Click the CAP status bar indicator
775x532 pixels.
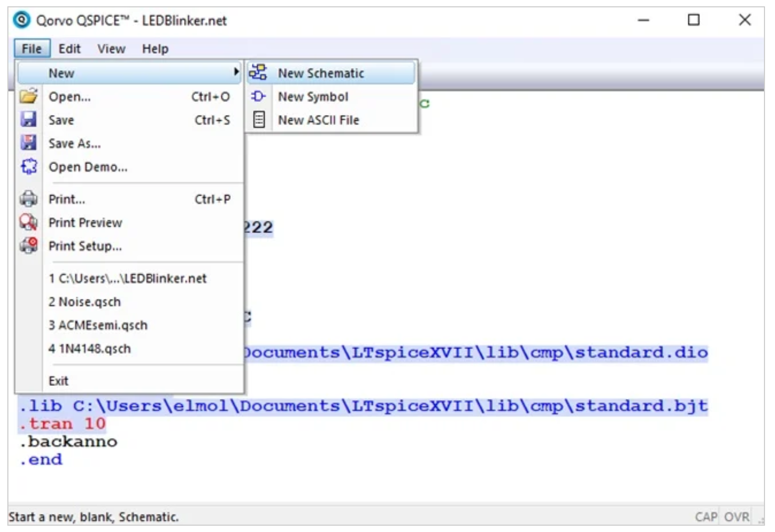(x=706, y=517)
